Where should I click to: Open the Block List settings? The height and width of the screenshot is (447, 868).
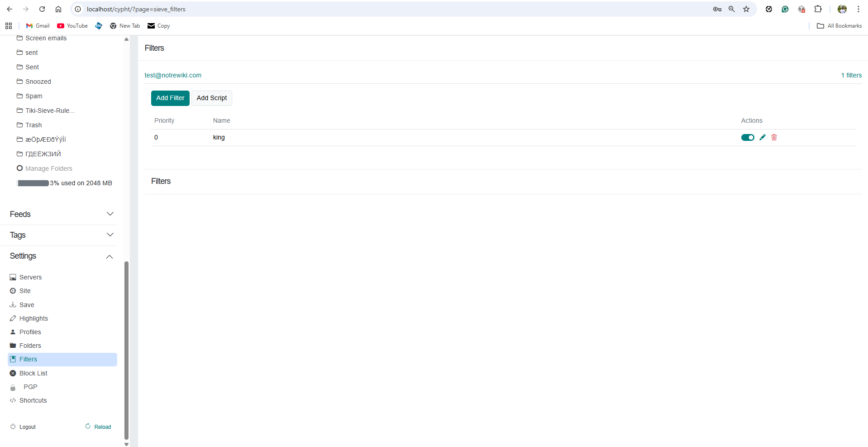tap(33, 373)
